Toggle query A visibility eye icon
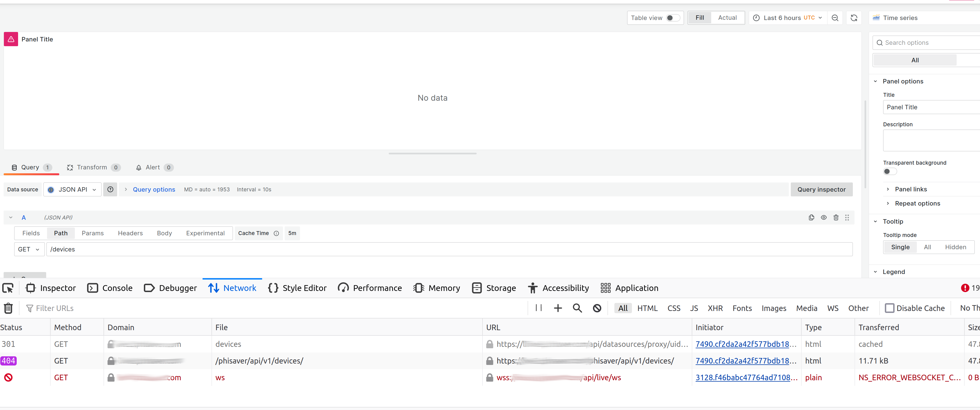980x410 pixels. pos(823,218)
